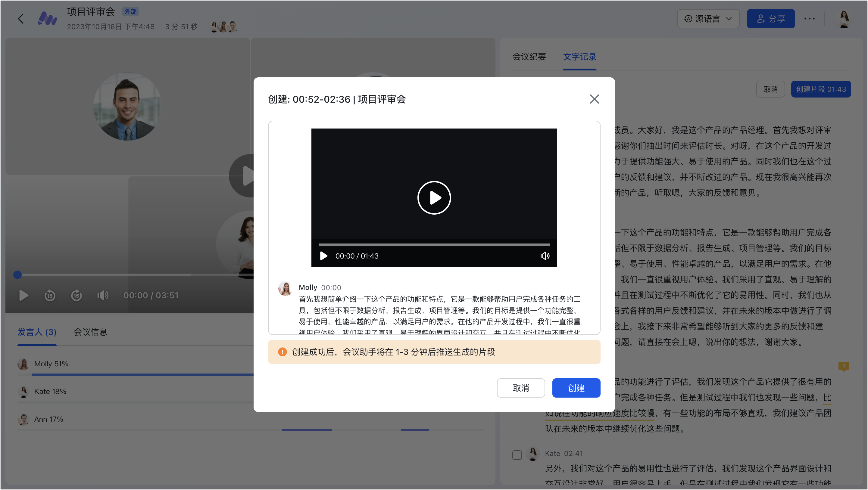Click the back arrow to exit the meeting
The width and height of the screenshot is (868, 490).
pyautogui.click(x=21, y=19)
